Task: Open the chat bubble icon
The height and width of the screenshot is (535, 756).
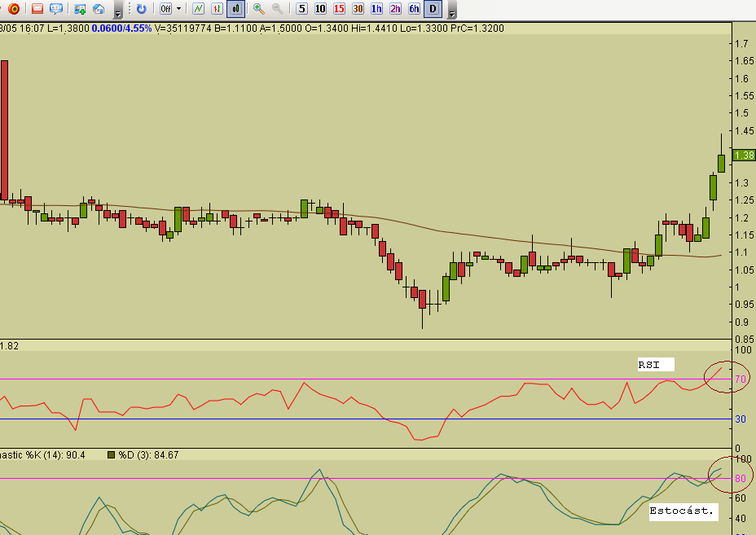Action: [x=56, y=9]
